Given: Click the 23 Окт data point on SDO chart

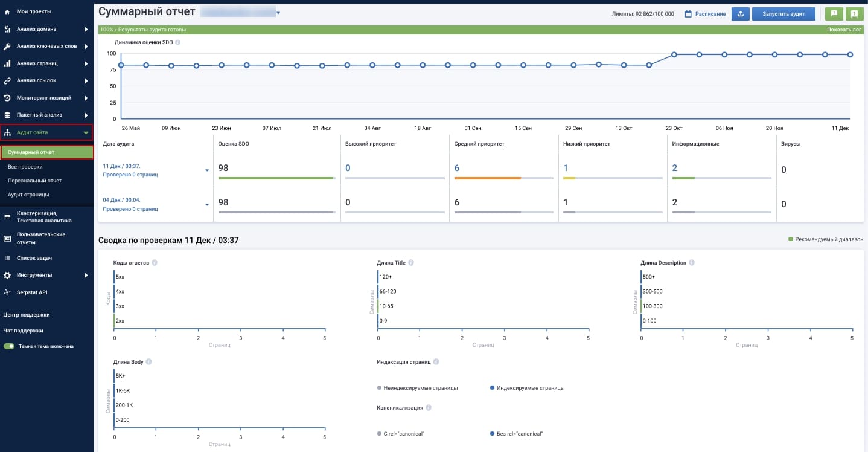Looking at the screenshot, I should [674, 54].
